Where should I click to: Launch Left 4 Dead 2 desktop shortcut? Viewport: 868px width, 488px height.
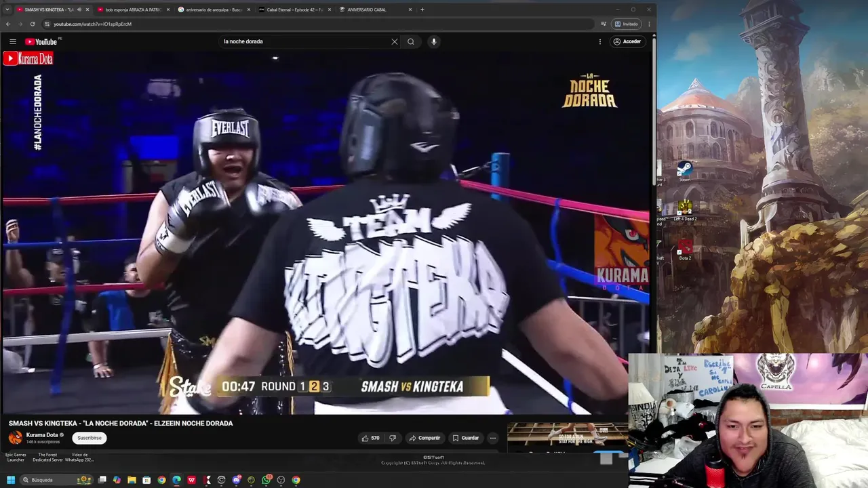tap(685, 211)
